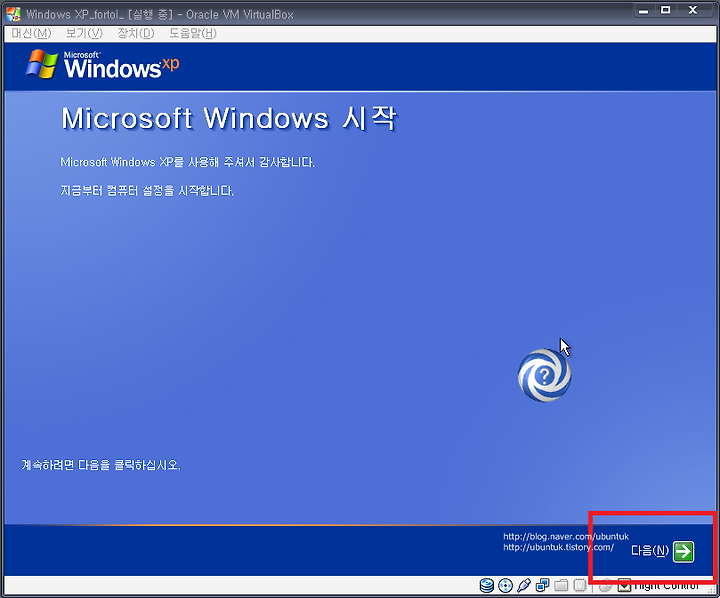Image resolution: width=720 pixels, height=598 pixels.
Task: Click the swirl question-mark help assistant icon
Action: [544, 375]
